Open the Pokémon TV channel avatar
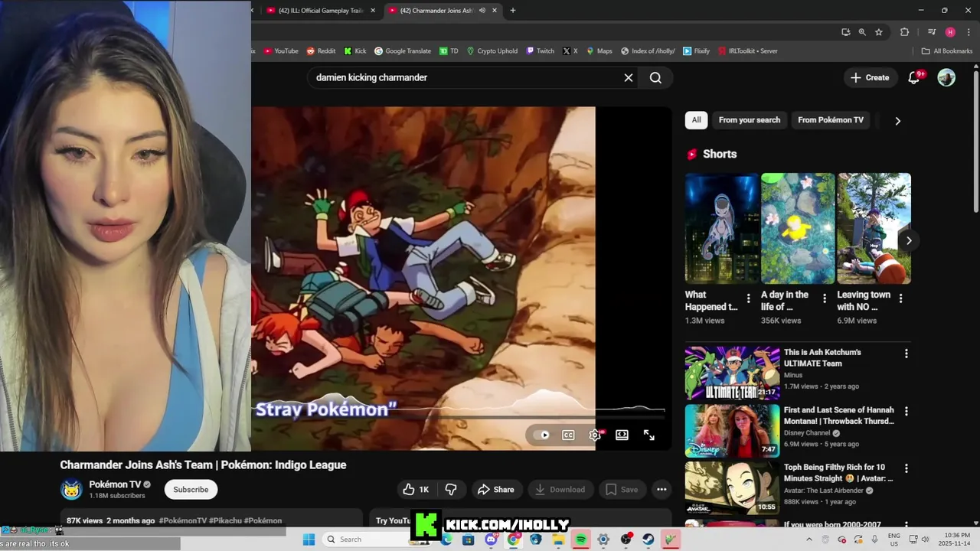This screenshot has height=551, width=980. 71,490
